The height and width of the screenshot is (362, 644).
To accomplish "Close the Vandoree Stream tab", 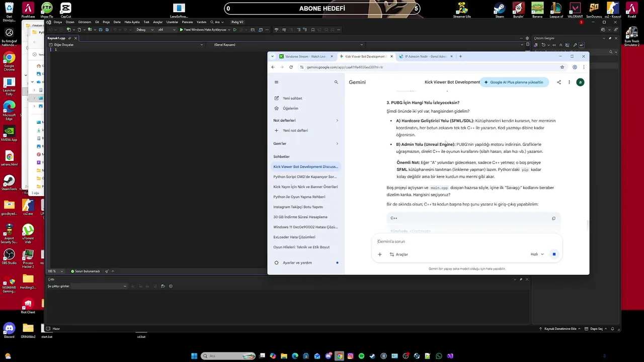I will coord(332,56).
